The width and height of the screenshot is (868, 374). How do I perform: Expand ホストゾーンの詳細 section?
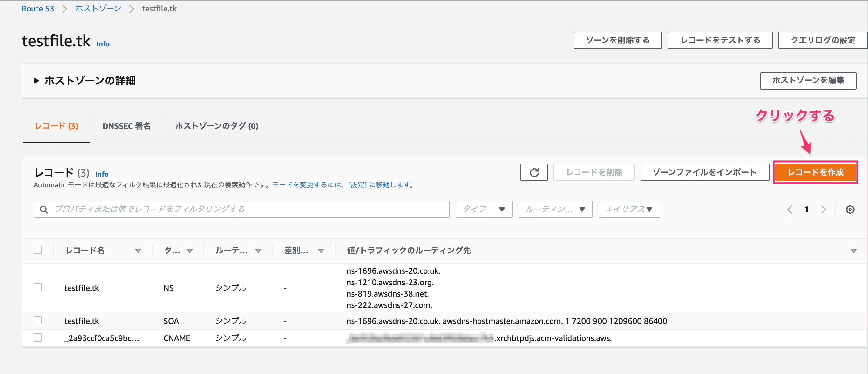pyautogui.click(x=85, y=81)
